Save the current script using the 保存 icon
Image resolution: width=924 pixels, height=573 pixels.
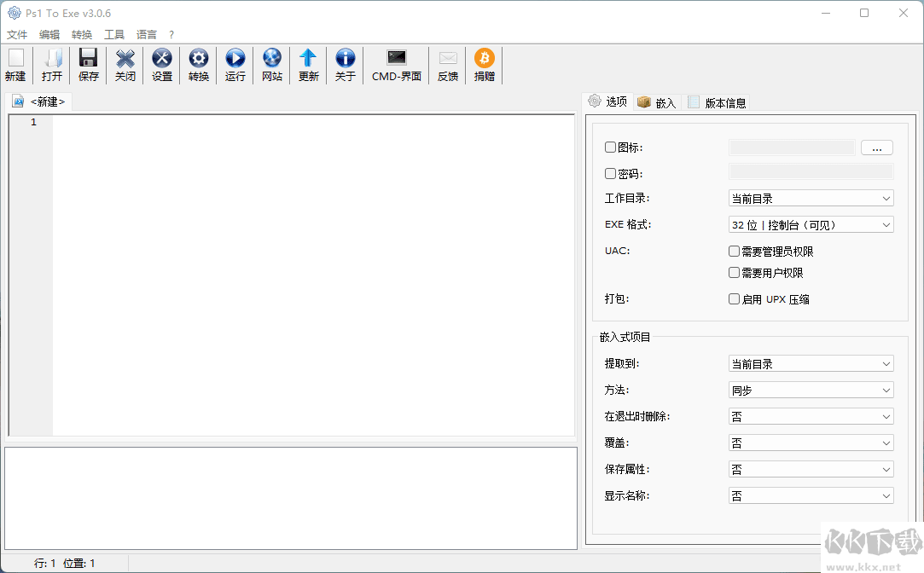tap(88, 65)
